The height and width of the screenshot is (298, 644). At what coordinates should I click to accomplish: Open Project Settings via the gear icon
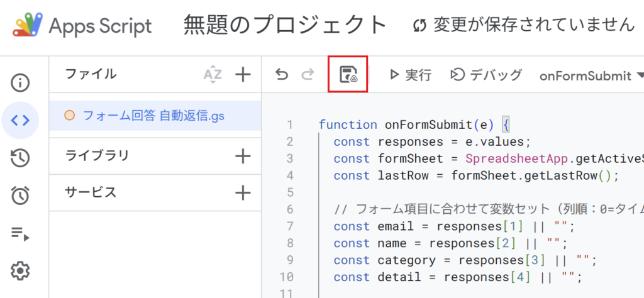click(x=20, y=270)
